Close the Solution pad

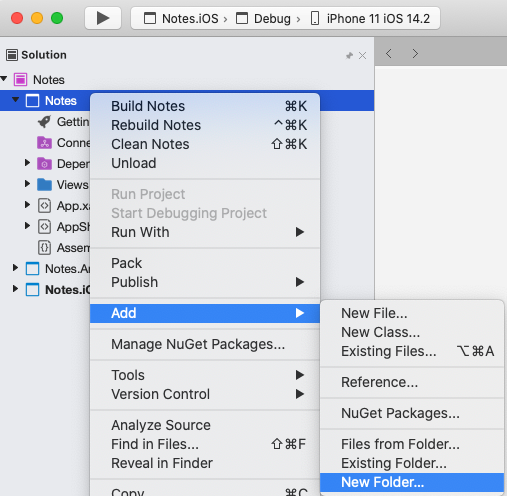point(363,55)
